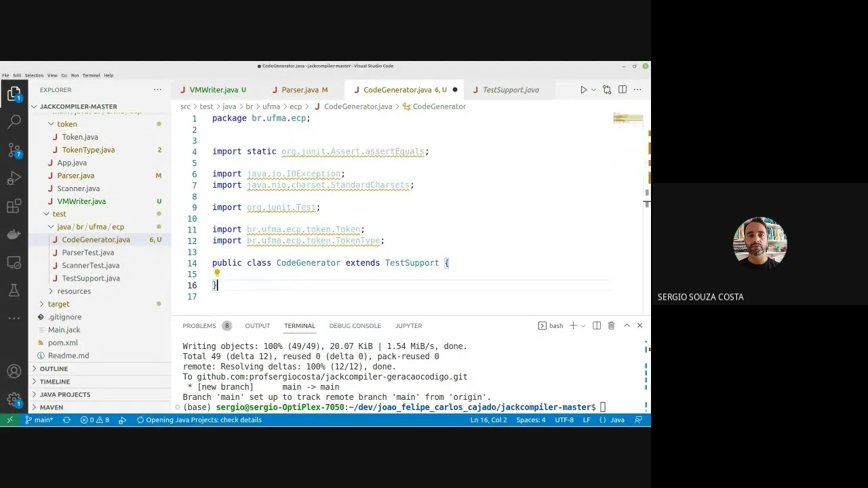The height and width of the screenshot is (488, 868).
Task: Split the editor to the right
Action: coord(622,89)
